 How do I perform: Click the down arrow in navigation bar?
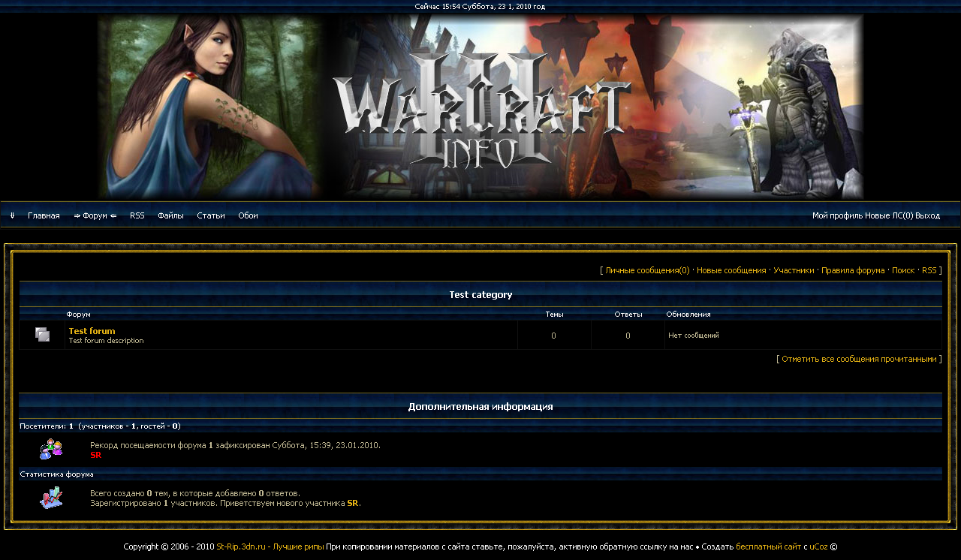[x=13, y=215]
